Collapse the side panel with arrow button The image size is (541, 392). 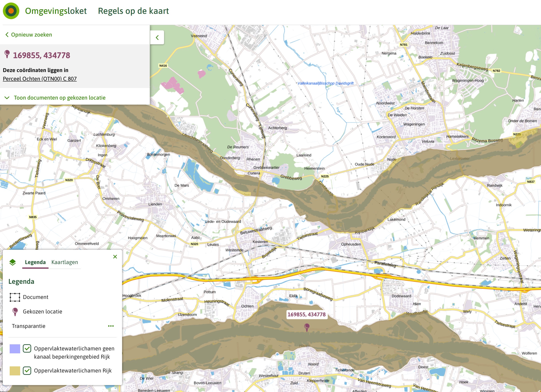pos(157,37)
